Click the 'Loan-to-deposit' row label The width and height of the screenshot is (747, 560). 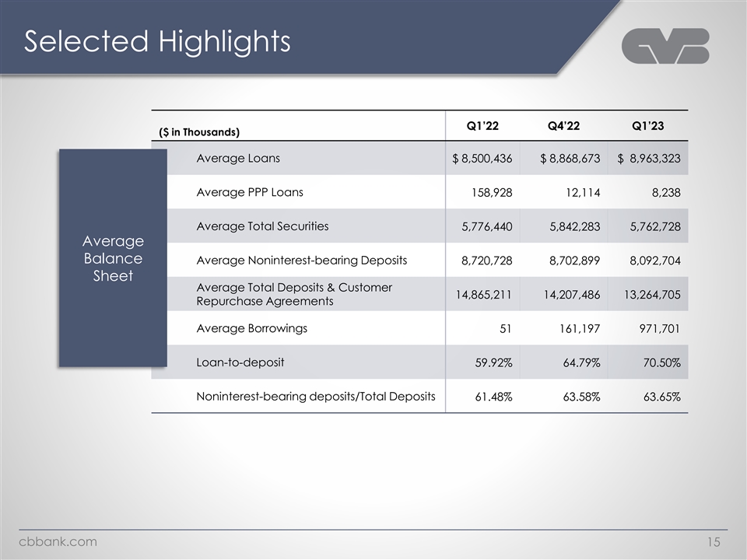(x=240, y=362)
